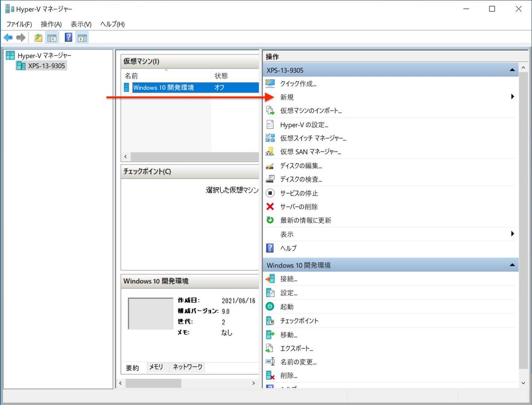This screenshot has width=532, height=405.
Task: Click the green 起動 power icon
Action: (270, 307)
